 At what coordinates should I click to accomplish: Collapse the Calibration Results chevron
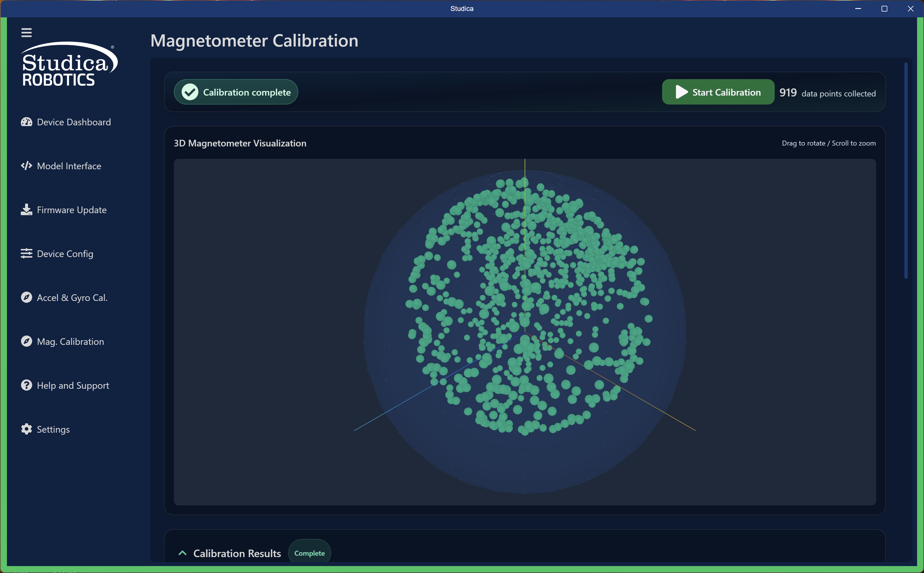tap(182, 553)
